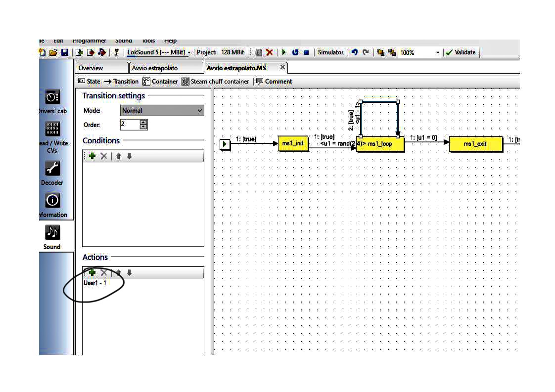Click the Validate button
Screen dimensions: 555x392
click(x=461, y=52)
